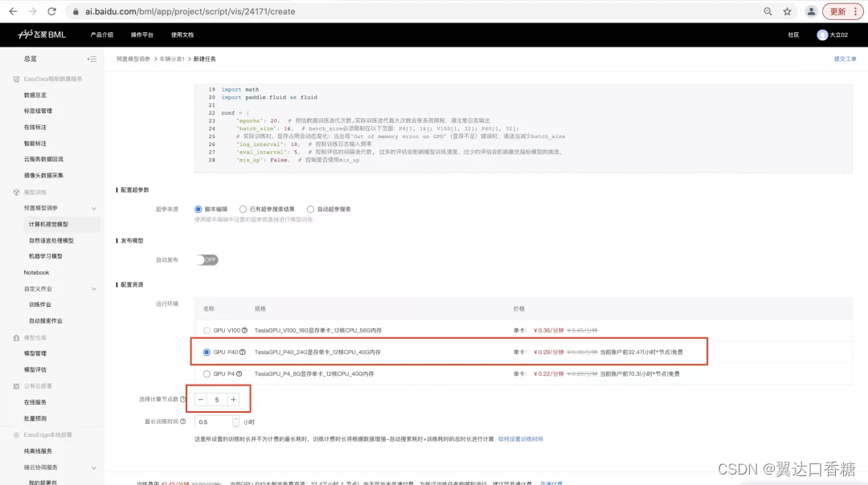Select the GPU V100 radio button
868x485 pixels.
pyautogui.click(x=207, y=330)
